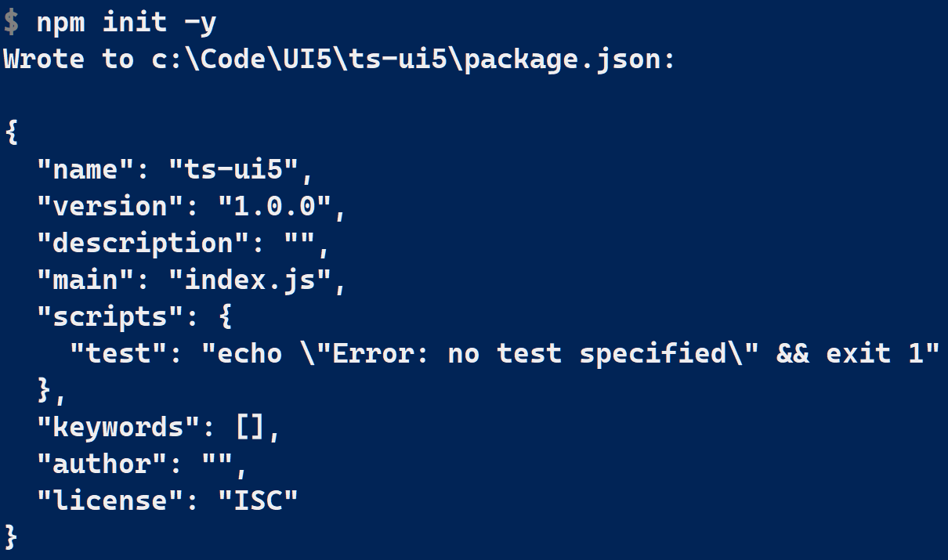
Task: Click the "ts-ui5" name value
Action: tap(233, 168)
